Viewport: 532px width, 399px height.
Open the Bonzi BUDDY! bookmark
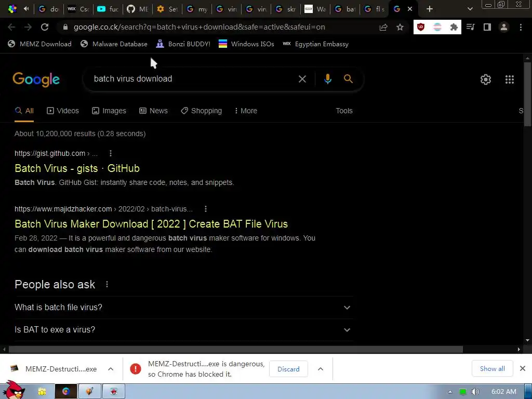[x=183, y=44]
